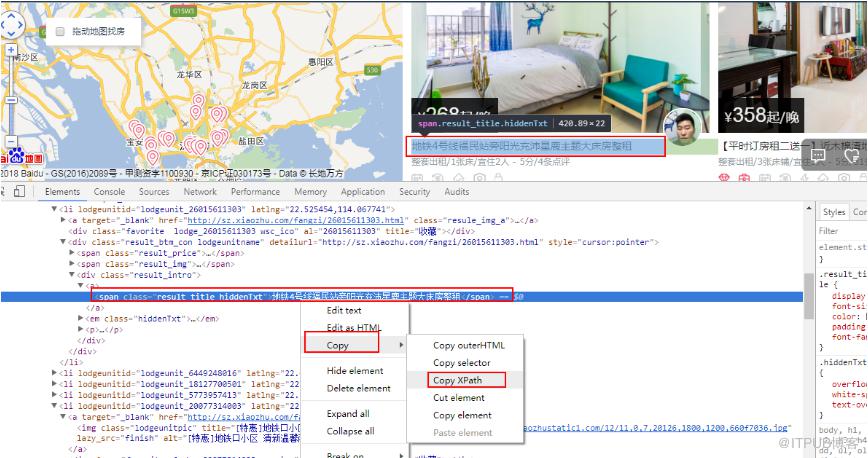
Task: Click the Elements panel scroll-up arrow
Action: coord(809,208)
